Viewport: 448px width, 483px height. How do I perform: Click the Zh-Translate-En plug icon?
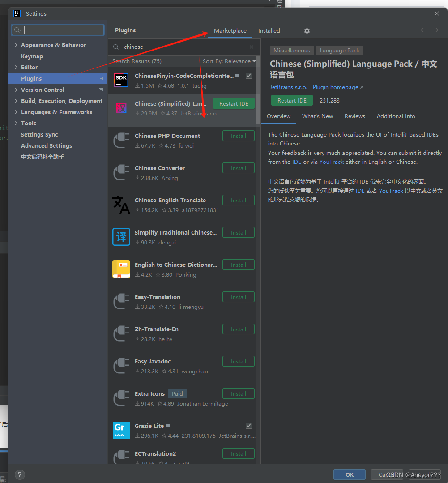[x=121, y=333]
